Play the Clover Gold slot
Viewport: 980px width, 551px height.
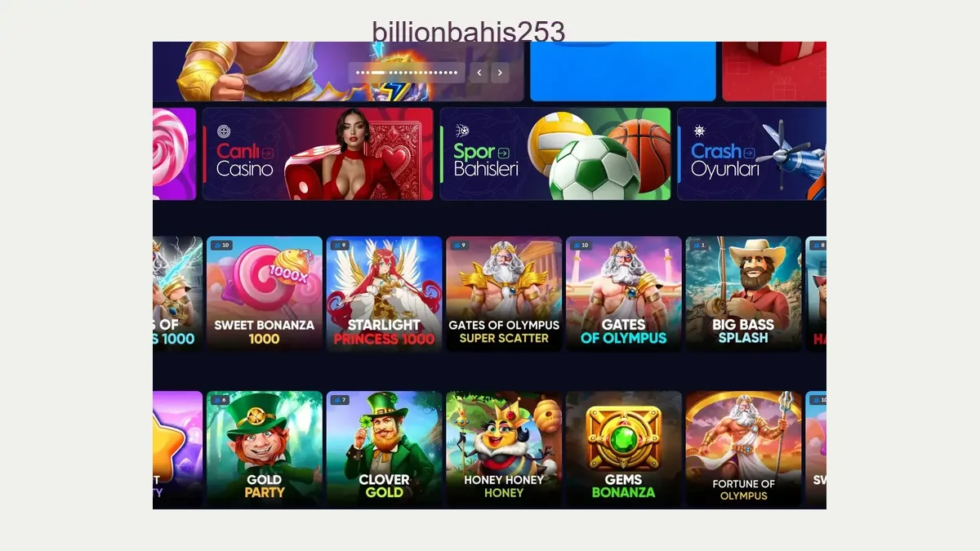(384, 449)
